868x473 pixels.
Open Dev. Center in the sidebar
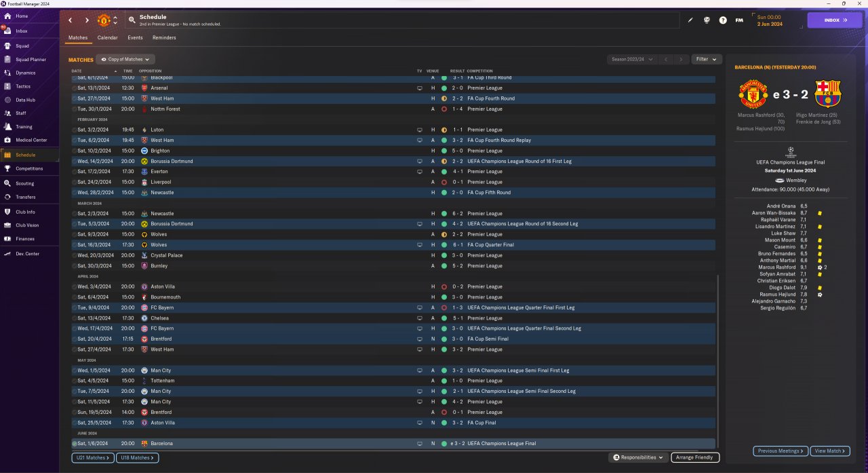pyautogui.click(x=27, y=254)
